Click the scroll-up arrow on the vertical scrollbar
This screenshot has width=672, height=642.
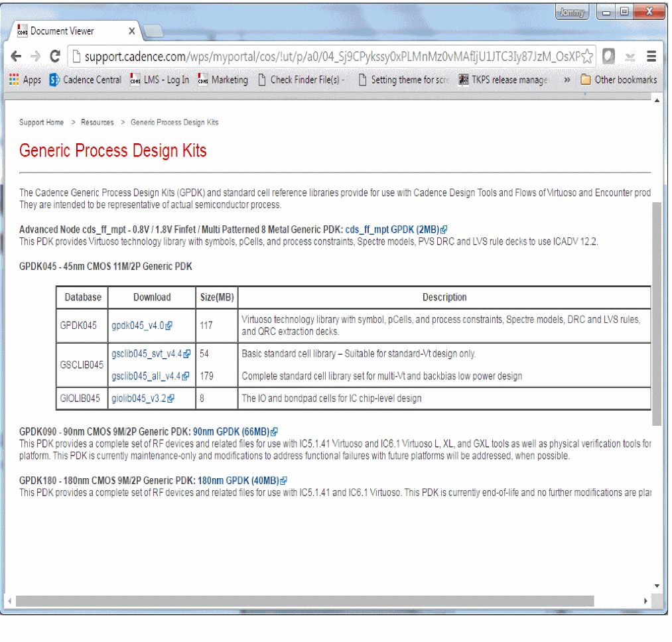[657, 100]
